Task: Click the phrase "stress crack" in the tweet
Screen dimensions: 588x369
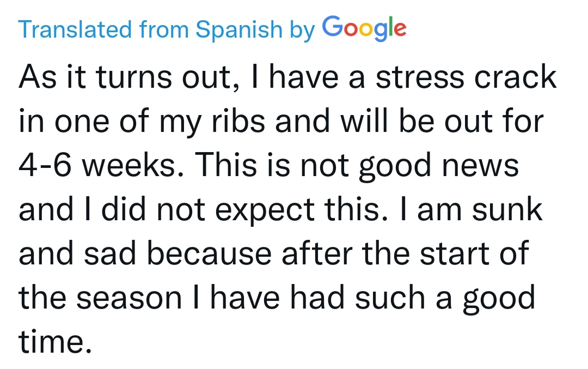Action: coord(466,77)
